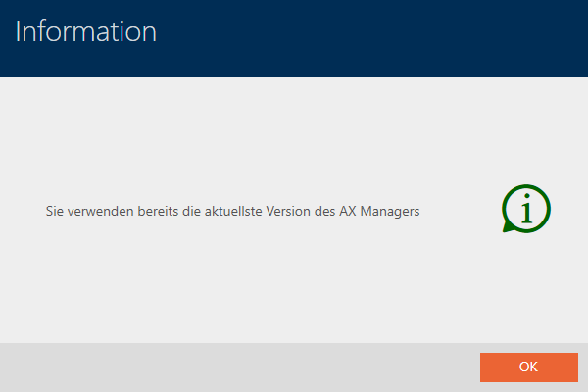Click blank space between message and info icon
Image resolution: width=588 pixels, height=392 pixels.
pos(461,211)
